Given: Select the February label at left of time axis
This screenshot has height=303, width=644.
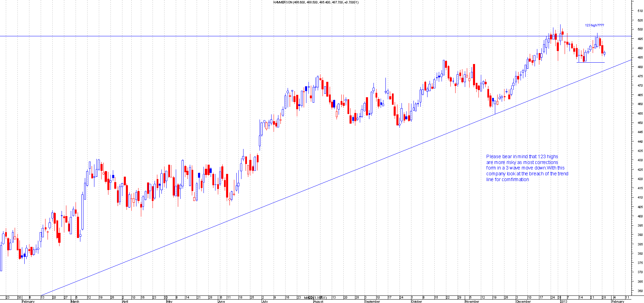Looking at the screenshot, I should [x=28, y=302].
